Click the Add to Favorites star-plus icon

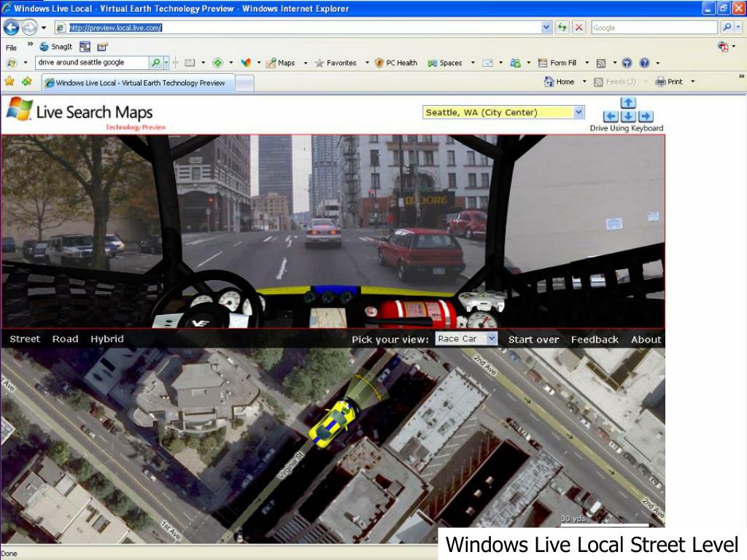[x=27, y=82]
